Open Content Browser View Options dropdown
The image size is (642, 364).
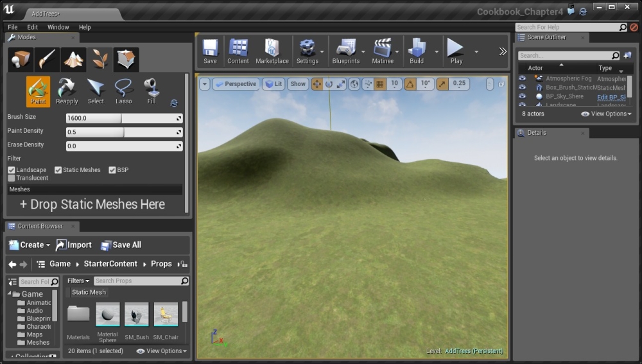[162, 351]
